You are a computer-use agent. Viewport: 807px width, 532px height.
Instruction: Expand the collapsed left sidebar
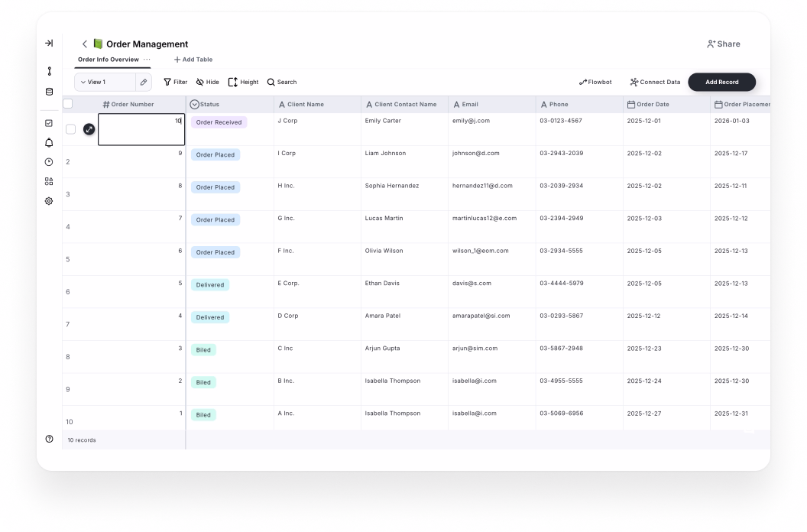click(x=49, y=44)
